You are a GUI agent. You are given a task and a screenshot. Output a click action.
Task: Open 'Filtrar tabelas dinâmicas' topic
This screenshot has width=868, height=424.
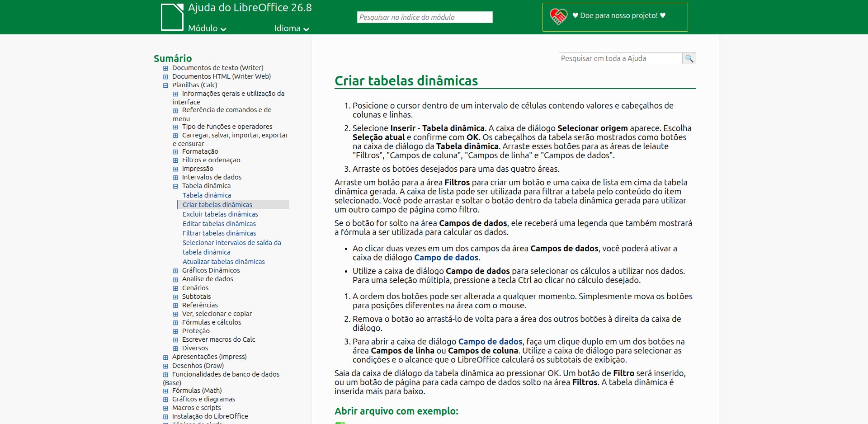[219, 233]
